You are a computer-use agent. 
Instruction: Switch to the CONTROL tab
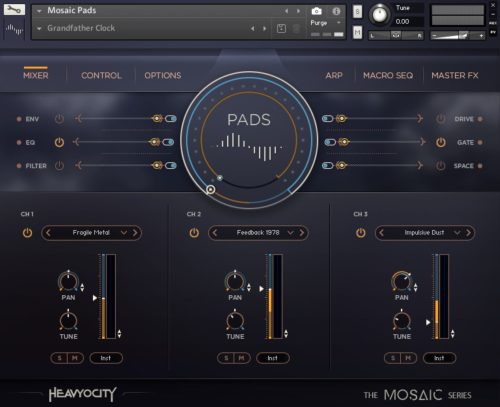coord(101,76)
